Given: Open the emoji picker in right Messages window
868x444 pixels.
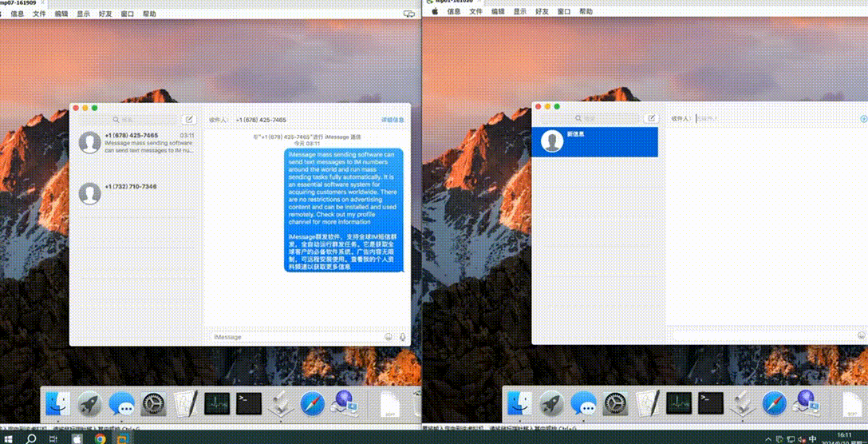Looking at the screenshot, I should point(862,336).
